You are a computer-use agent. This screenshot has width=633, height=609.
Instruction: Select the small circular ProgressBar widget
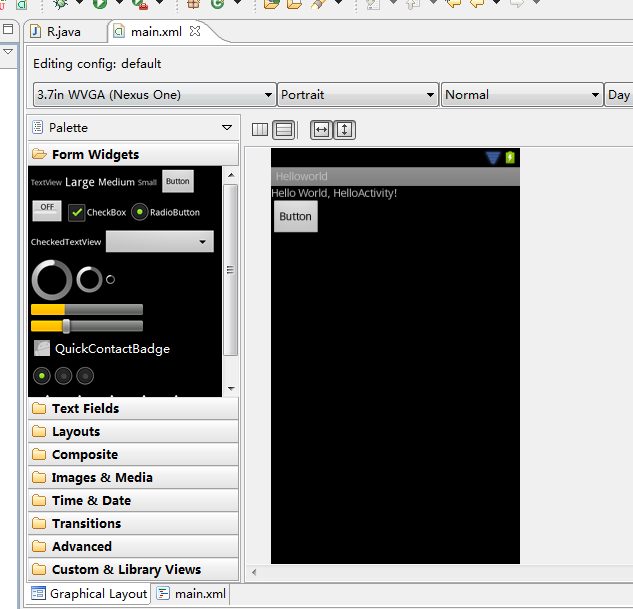click(110, 279)
